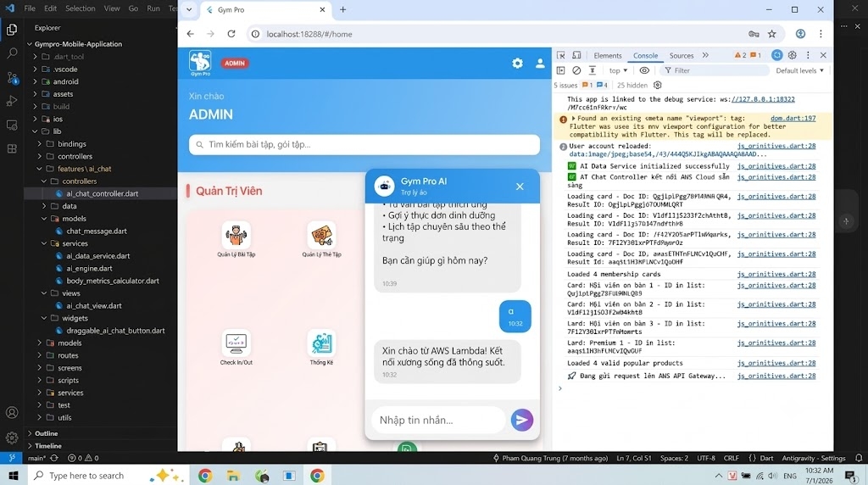The width and height of the screenshot is (868, 485).
Task: Send the chat message
Action: coord(522,420)
